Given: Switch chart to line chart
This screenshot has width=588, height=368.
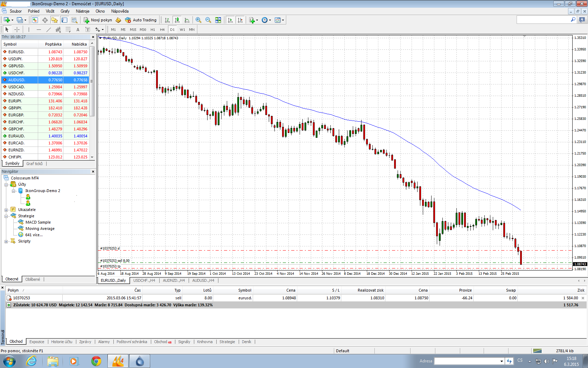Looking at the screenshot, I should [x=187, y=20].
